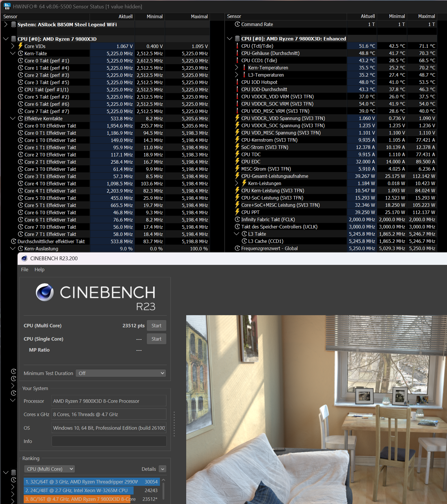Open the CPU (Multi Core) ranking dropdown
Image resolution: width=447 pixels, height=504 pixels.
49,469
